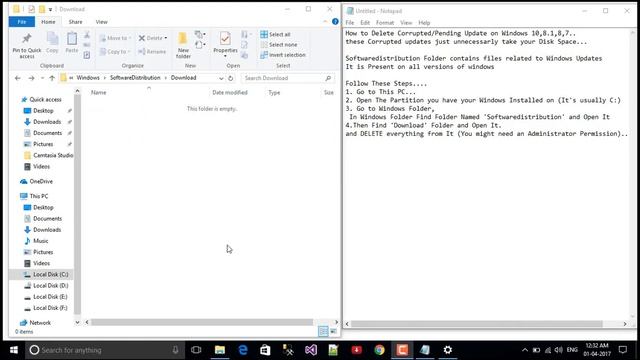The image size is (640, 360).
Task: Click the New folder icon
Action: pos(183,39)
